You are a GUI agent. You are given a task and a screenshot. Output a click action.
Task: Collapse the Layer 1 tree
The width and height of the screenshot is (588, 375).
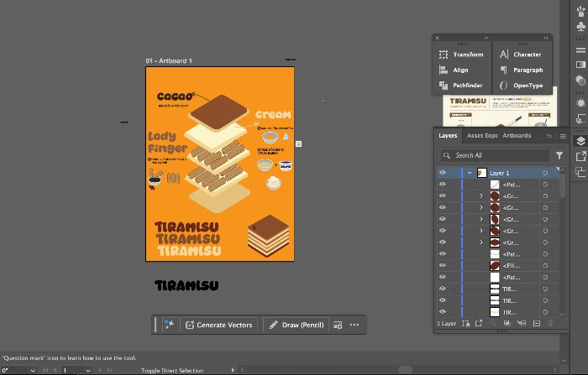coord(469,173)
